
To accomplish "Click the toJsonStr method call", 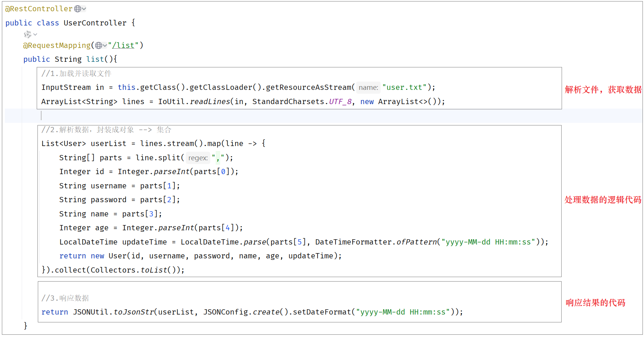I will tap(134, 312).
